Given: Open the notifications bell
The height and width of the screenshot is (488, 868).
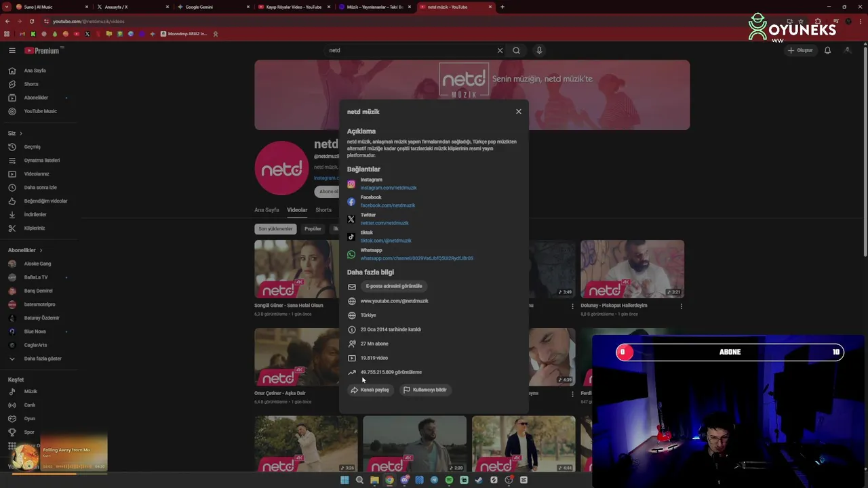Looking at the screenshot, I should coord(827,50).
